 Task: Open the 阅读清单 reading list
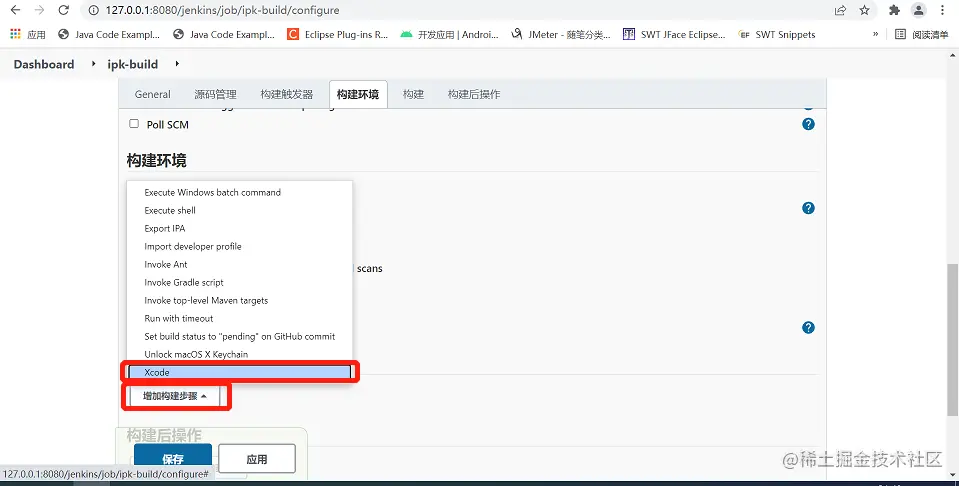922,35
